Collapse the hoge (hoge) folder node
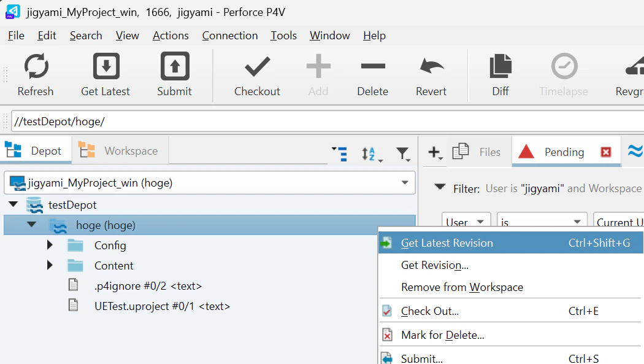This screenshot has height=364, width=644. click(x=31, y=224)
